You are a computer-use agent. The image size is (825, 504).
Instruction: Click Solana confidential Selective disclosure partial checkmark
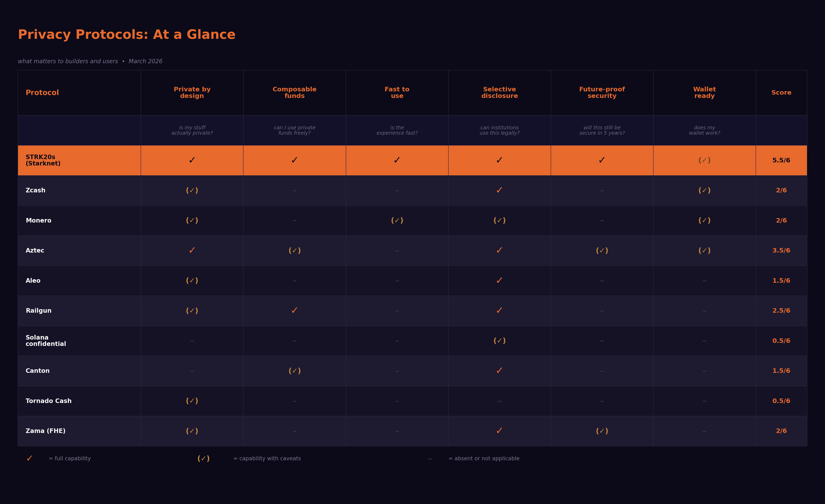[x=499, y=341]
